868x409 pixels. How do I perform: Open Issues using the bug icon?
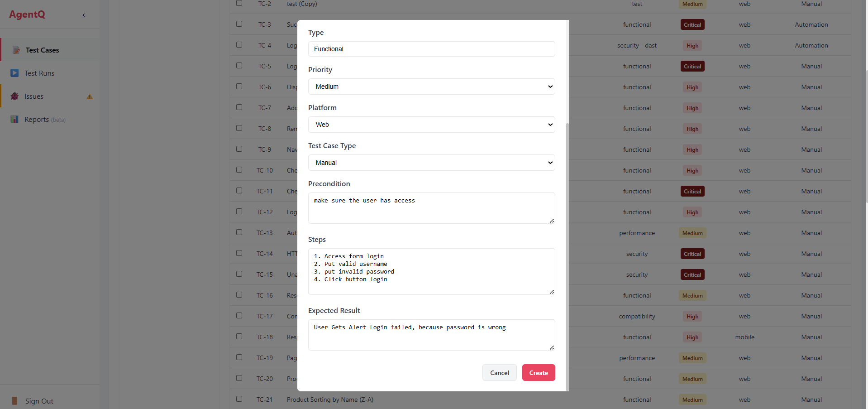tap(14, 96)
